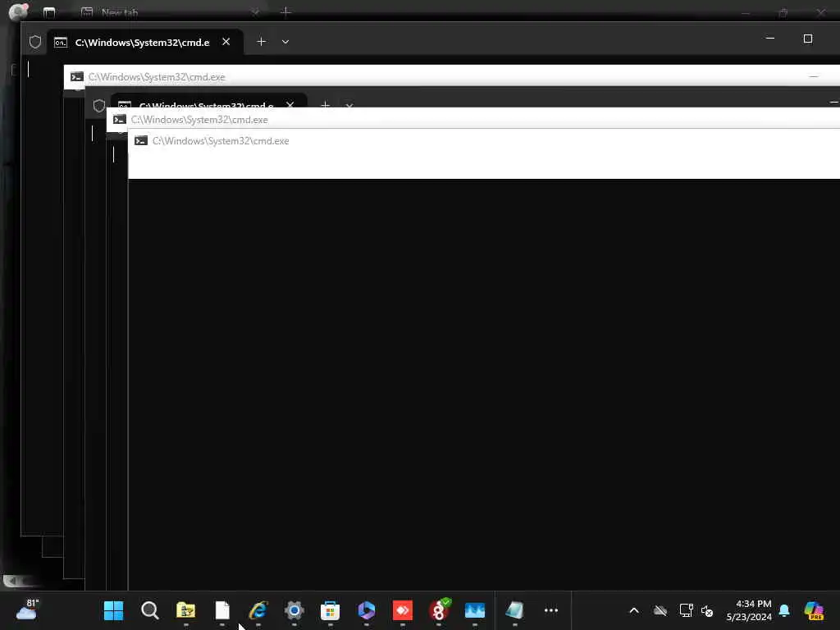The height and width of the screenshot is (630, 840).
Task: Open the notepad-style icon right of the taskbar divider
Action: tap(515, 610)
